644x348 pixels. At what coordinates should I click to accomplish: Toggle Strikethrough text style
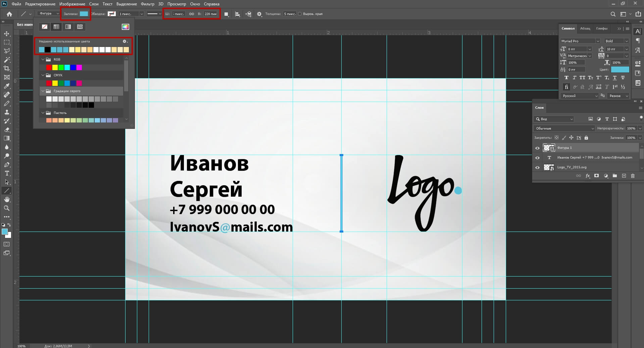[x=623, y=78]
